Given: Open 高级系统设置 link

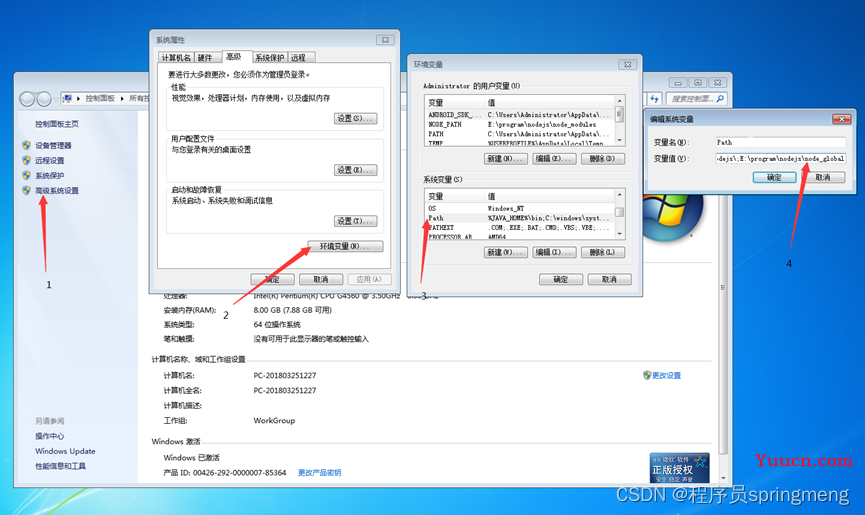Looking at the screenshot, I should tap(57, 190).
